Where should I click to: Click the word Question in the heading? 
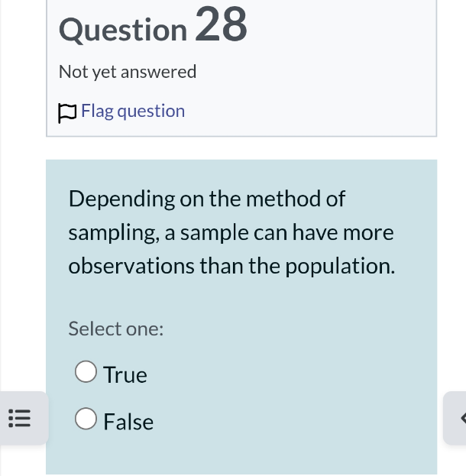[122, 29]
